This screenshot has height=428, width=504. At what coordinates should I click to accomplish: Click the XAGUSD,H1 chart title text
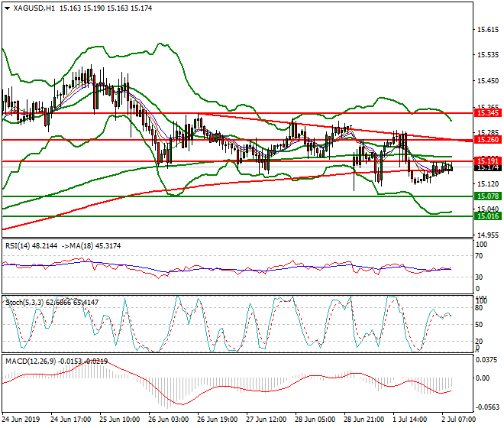pyautogui.click(x=34, y=8)
